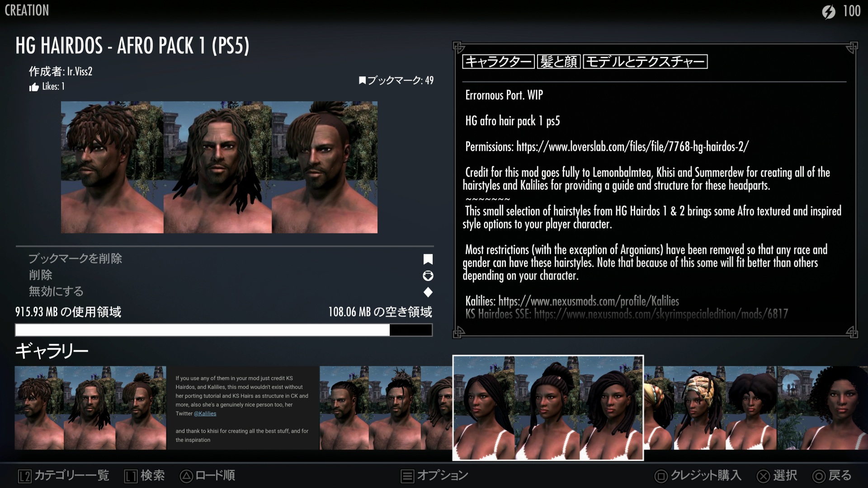Toggle 無効にする to disable the mod
868x488 pixels.
pyautogui.click(x=56, y=291)
